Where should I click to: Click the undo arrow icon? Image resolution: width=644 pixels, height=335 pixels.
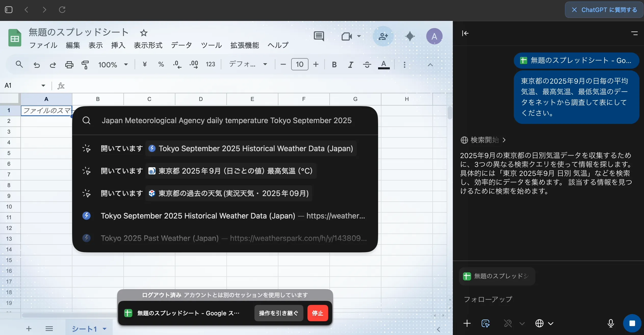(37, 65)
